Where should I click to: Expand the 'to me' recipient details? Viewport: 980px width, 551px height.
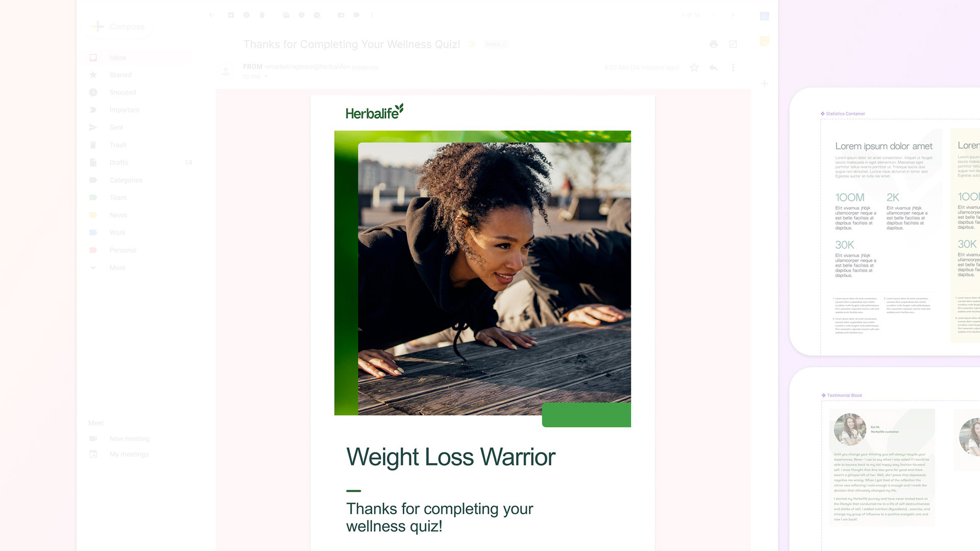point(266,77)
